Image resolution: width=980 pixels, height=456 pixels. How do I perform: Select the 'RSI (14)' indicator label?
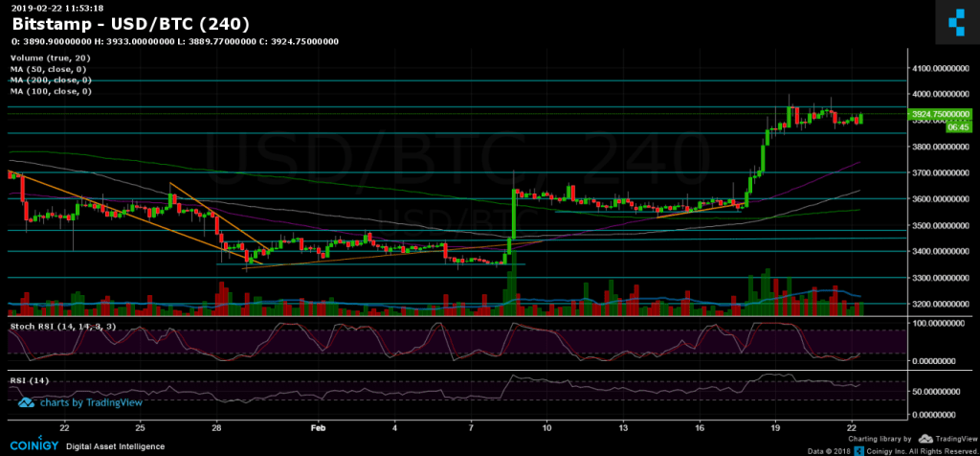(29, 380)
